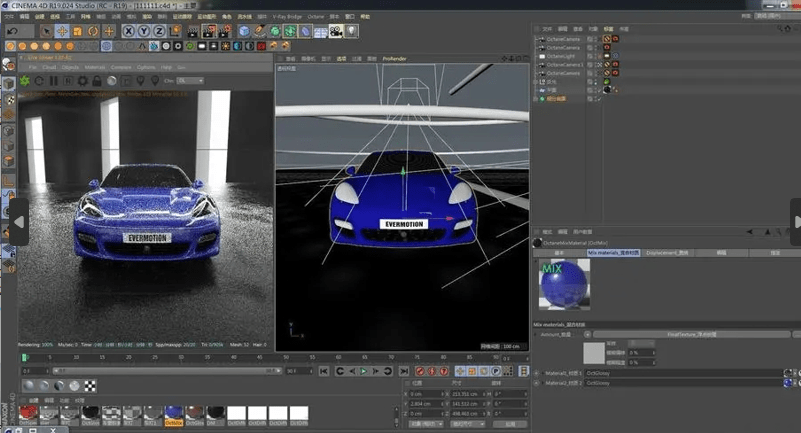Open the size mode dropdown beside Apply
Image resolution: width=801 pixels, height=433 pixels.
(x=467, y=424)
